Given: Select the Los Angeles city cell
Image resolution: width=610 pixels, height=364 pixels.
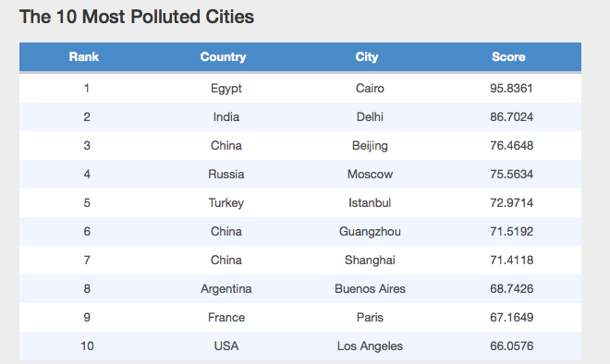Looking at the screenshot, I should click(x=370, y=346).
